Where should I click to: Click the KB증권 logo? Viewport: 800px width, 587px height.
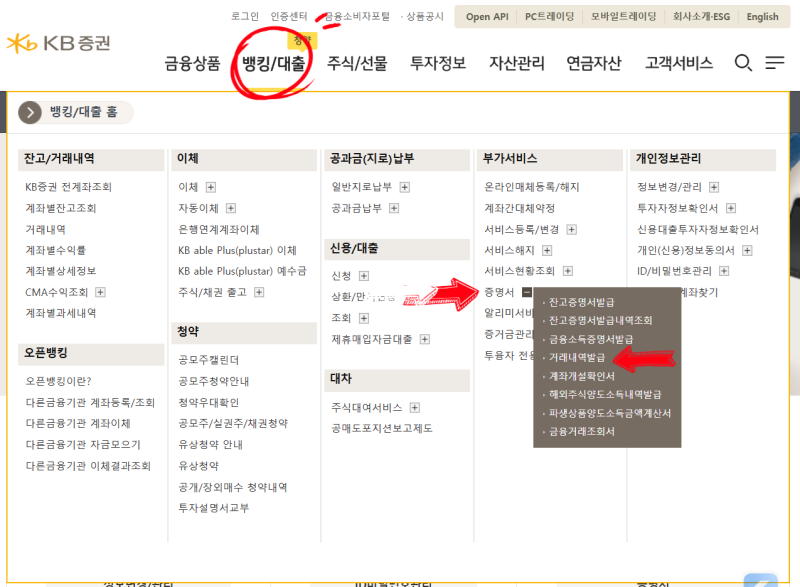coord(58,43)
